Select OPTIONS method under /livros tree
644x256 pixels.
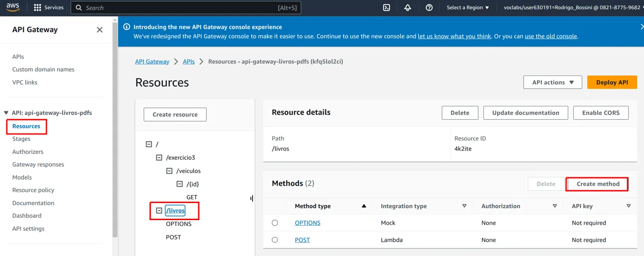point(179,224)
